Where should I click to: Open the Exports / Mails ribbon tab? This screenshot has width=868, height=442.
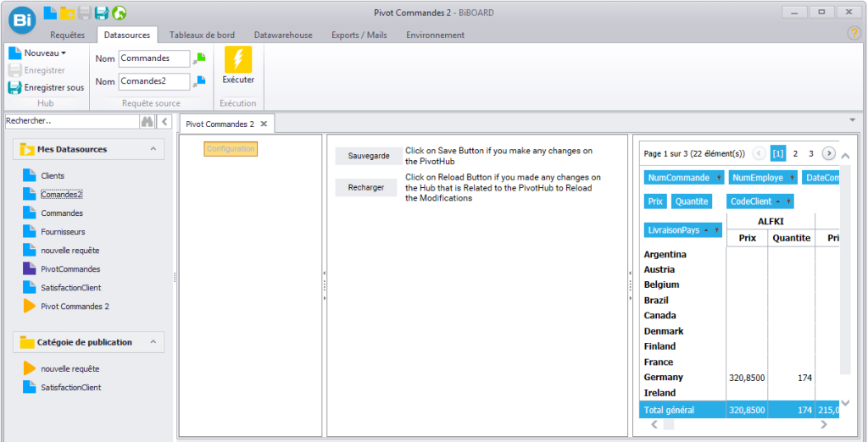pos(359,35)
